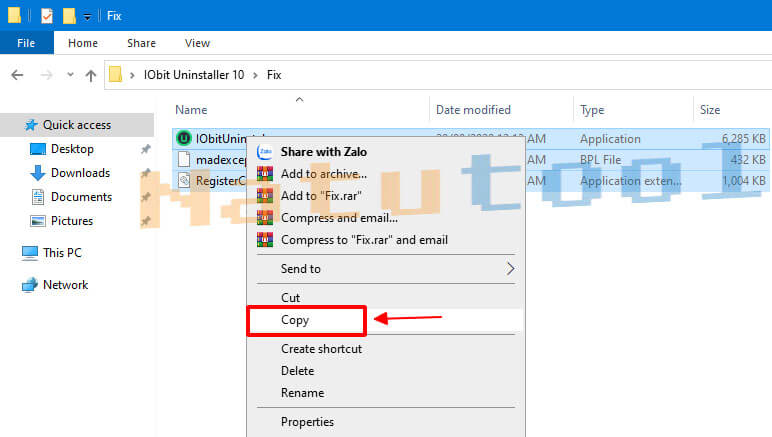Click the Network icon in sidebar

point(30,285)
